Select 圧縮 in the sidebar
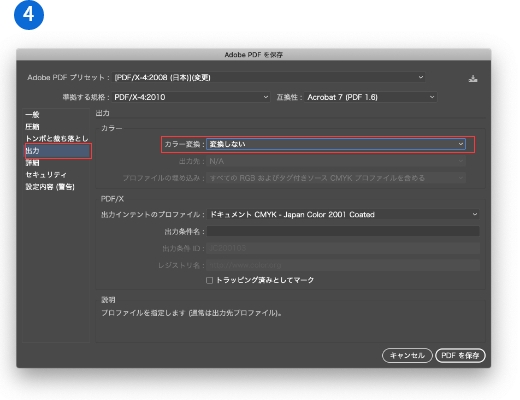The width and height of the screenshot is (520, 400). pyautogui.click(x=32, y=127)
